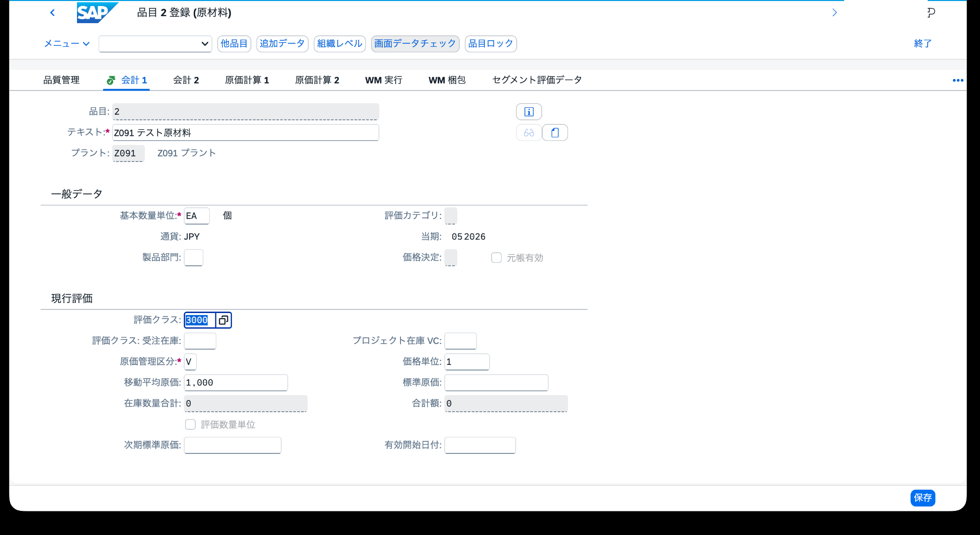Click the SAP logo

pos(97,13)
